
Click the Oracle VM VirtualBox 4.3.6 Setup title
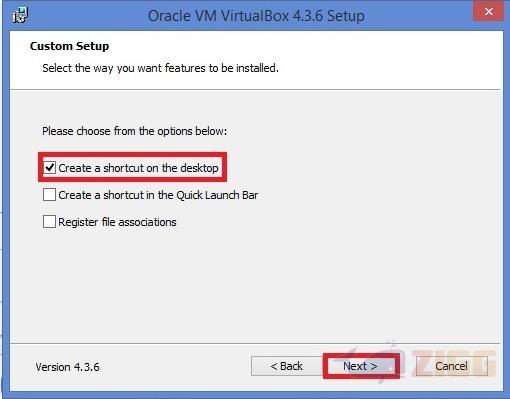pyautogui.click(x=256, y=16)
